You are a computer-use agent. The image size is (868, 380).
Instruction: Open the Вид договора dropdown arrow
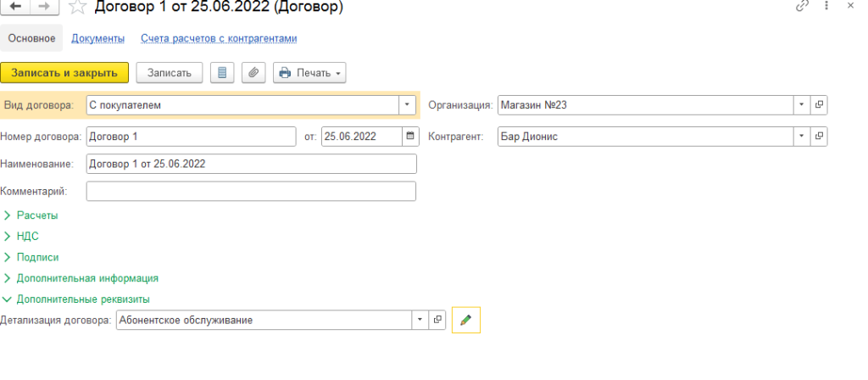point(407,104)
